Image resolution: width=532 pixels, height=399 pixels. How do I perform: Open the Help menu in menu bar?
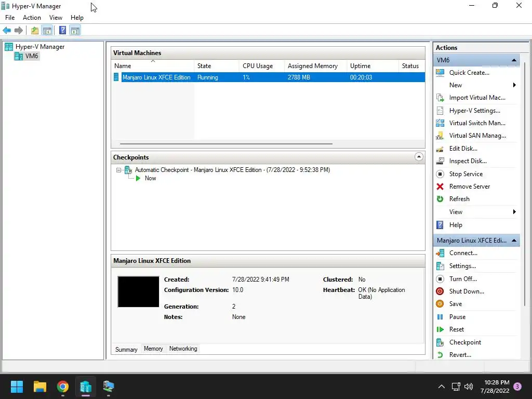(77, 18)
